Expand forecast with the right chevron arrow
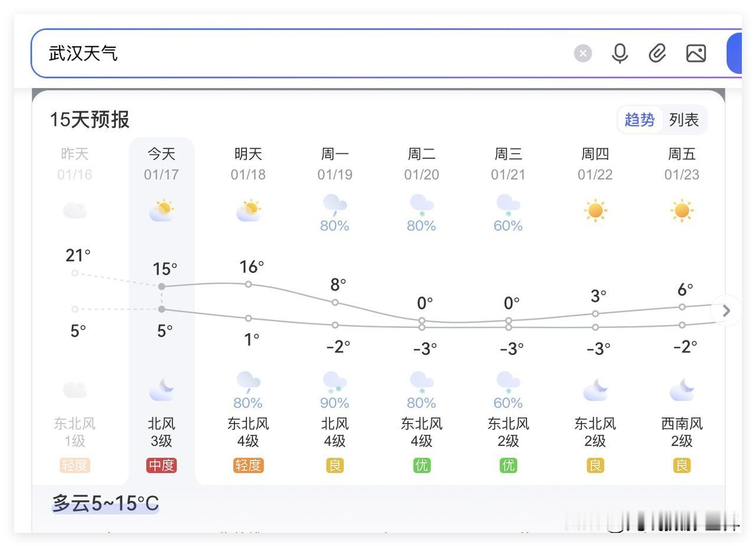756x547 pixels. [x=726, y=311]
